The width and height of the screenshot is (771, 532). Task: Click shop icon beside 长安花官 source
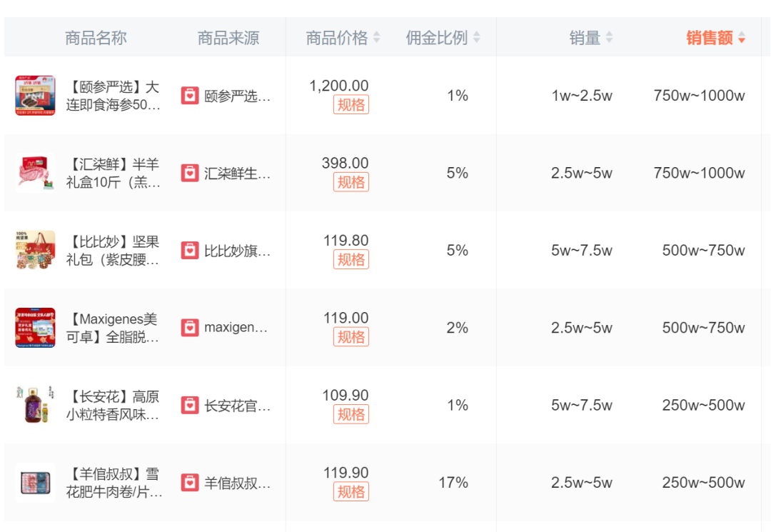[x=190, y=406]
